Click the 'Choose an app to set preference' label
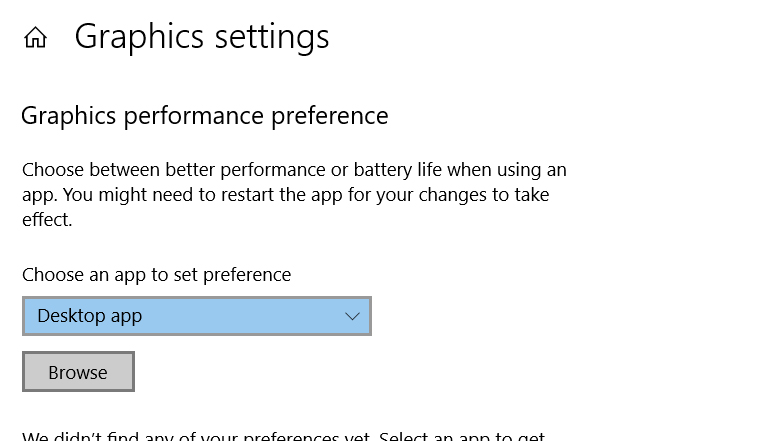This screenshot has width=784, height=441. tap(156, 275)
